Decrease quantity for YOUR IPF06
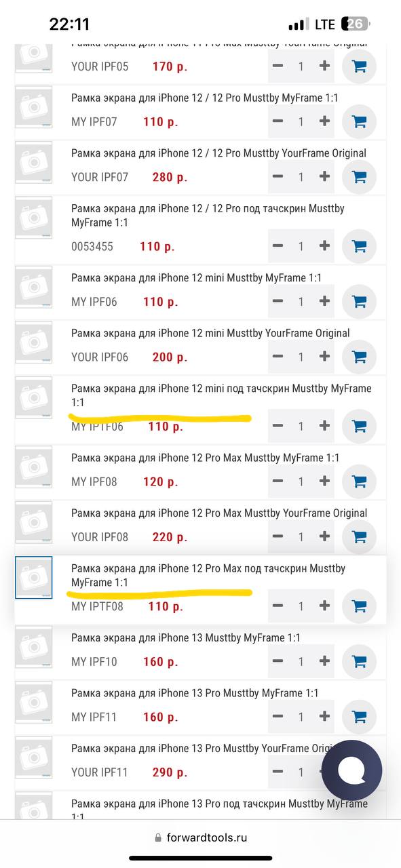 (278, 357)
